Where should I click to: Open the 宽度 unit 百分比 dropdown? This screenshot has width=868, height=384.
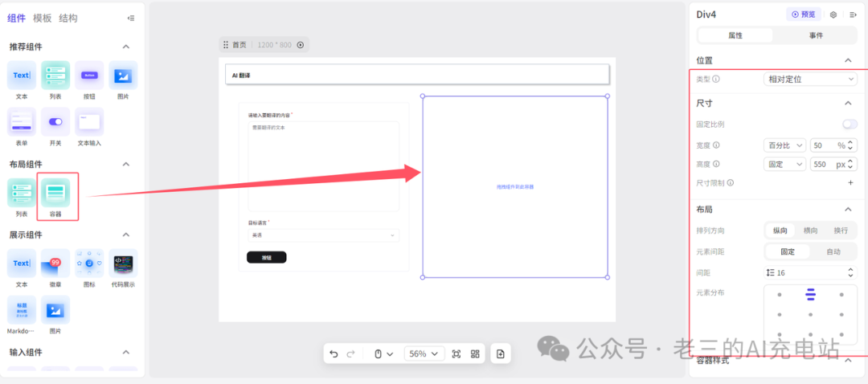pyautogui.click(x=784, y=145)
